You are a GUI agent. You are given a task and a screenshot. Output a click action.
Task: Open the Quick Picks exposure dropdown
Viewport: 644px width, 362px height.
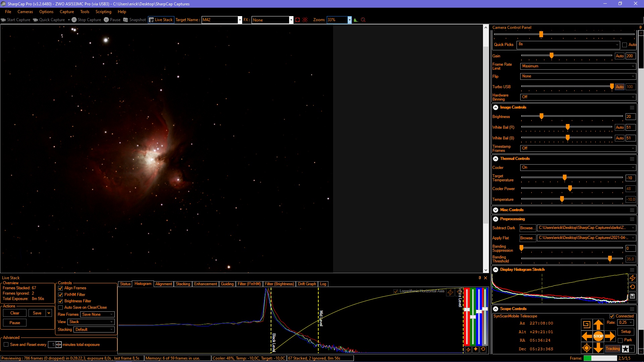point(568,44)
